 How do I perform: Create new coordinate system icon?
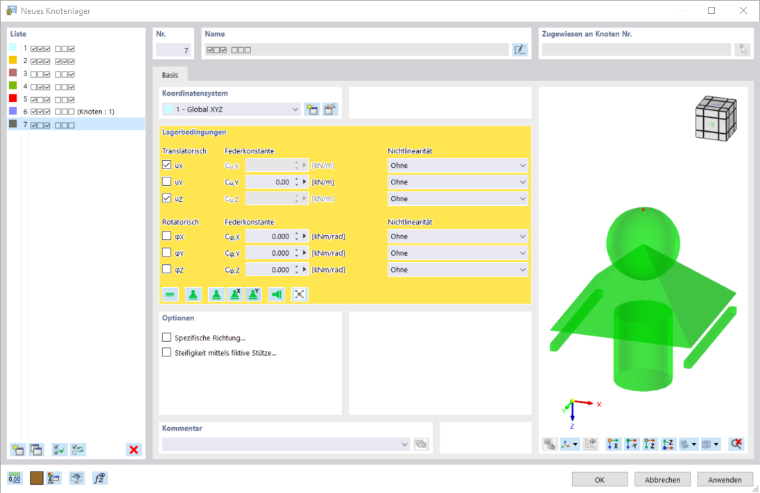[x=312, y=109]
